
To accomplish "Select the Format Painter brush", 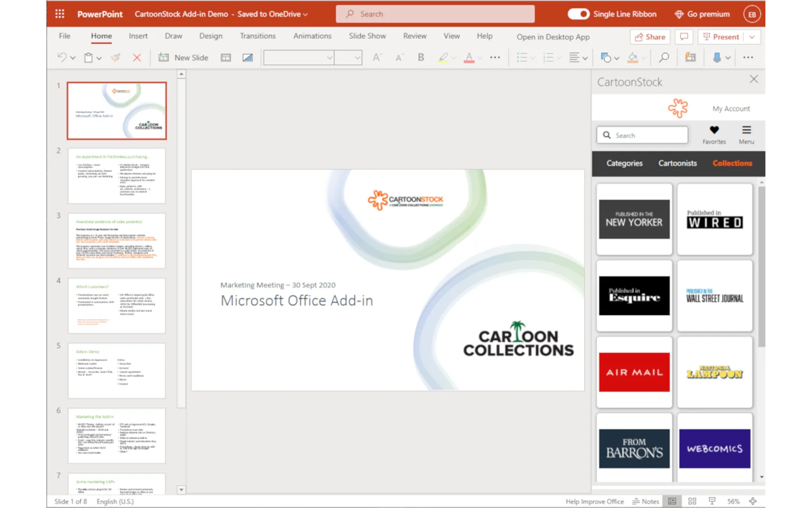I will pos(116,57).
